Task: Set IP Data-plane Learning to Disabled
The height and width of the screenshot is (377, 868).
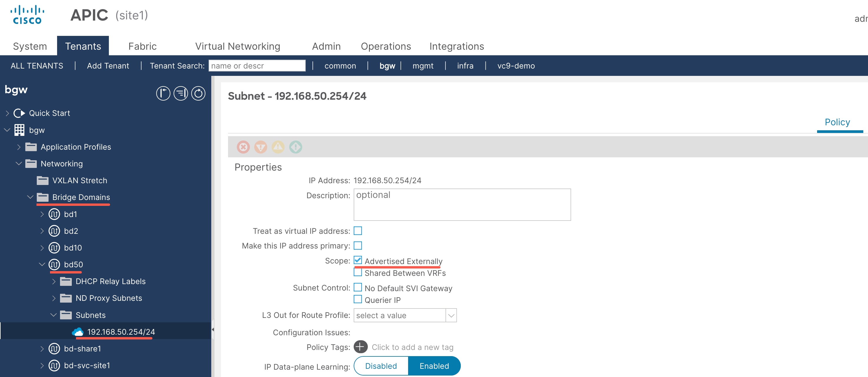Action: tap(381, 366)
